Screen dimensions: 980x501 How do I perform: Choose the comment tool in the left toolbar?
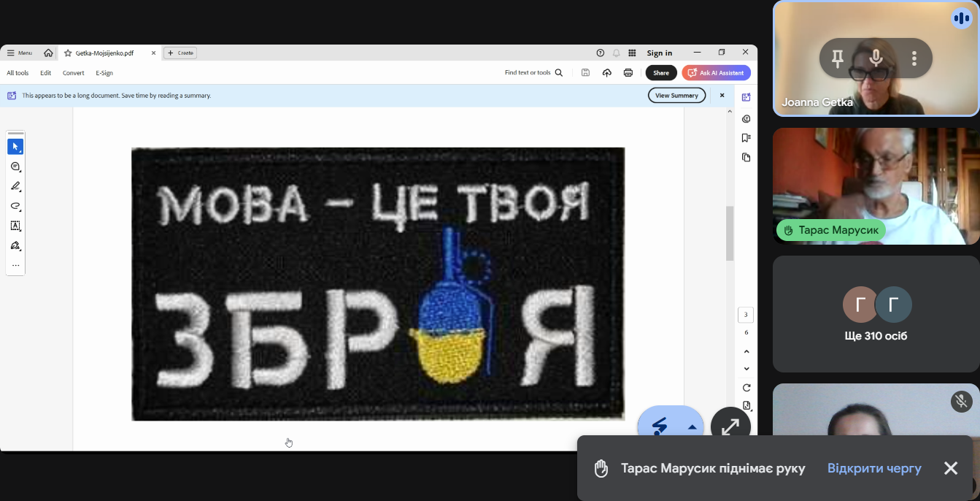(x=15, y=167)
